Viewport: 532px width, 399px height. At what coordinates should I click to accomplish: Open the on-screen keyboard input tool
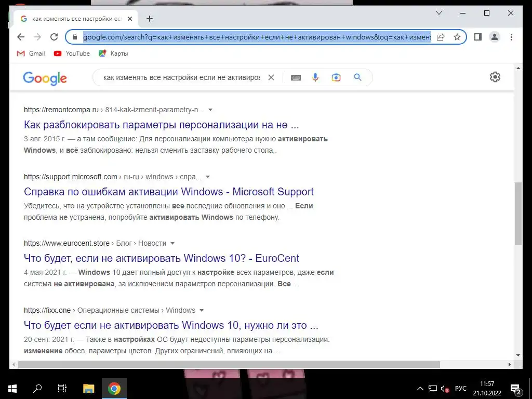296,77
